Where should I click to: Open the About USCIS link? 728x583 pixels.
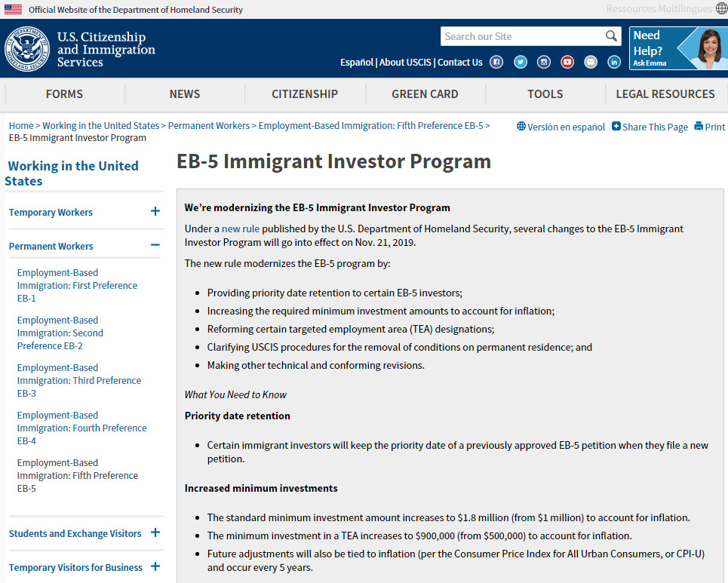tap(405, 62)
